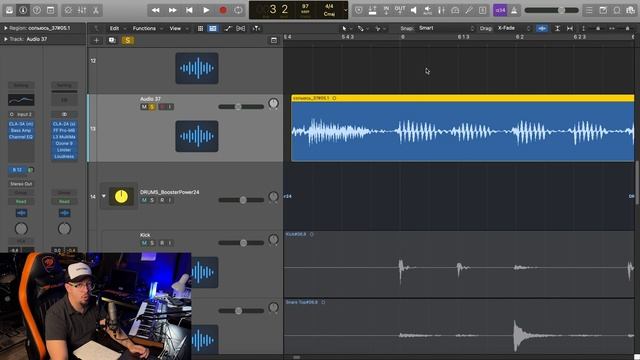This screenshot has width=640, height=360.
Task: Toggle the Replace mode icon
Action: pyautogui.click(x=358, y=10)
